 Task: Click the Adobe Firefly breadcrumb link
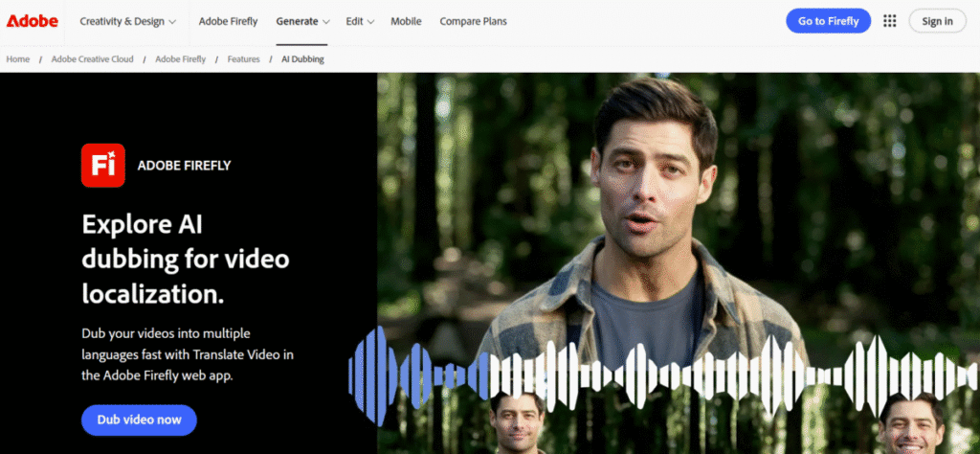(182, 59)
